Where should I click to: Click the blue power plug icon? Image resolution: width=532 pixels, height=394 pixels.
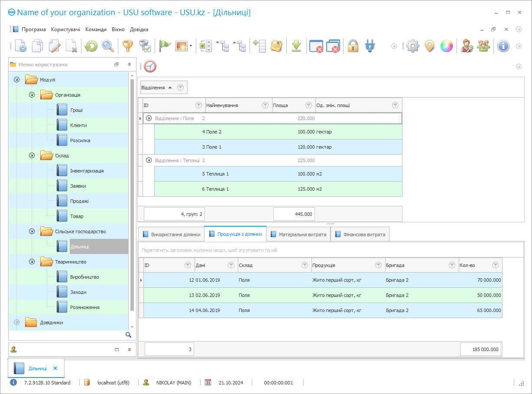click(370, 46)
